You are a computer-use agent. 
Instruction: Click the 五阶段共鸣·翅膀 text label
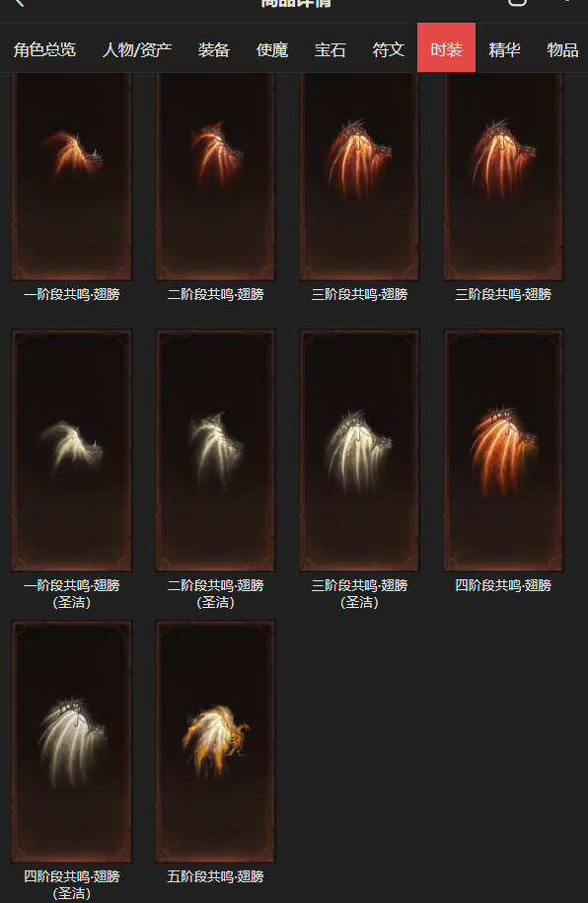pos(215,876)
